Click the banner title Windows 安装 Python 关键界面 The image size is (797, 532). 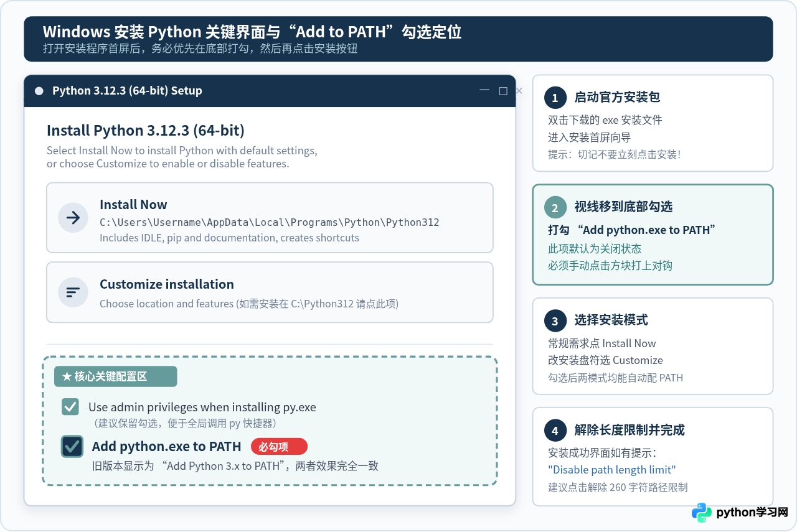[x=252, y=32]
